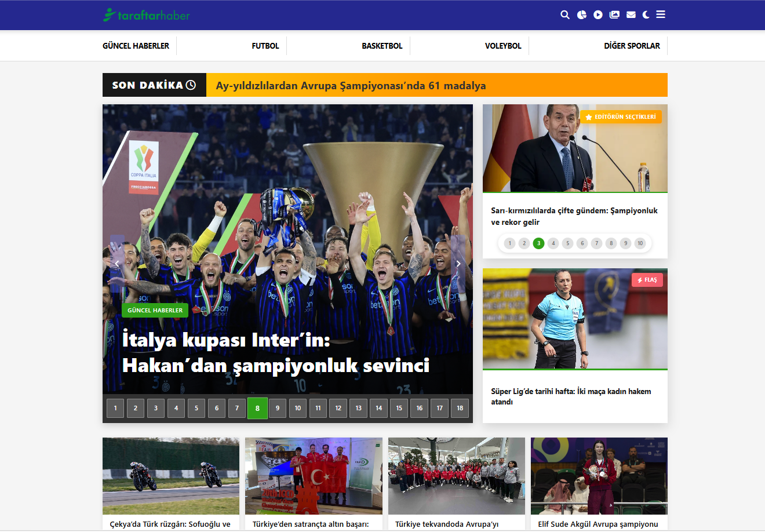765x532 pixels.
Task: Open Süper Lig'de tarihi hafta article
Action: (x=571, y=396)
